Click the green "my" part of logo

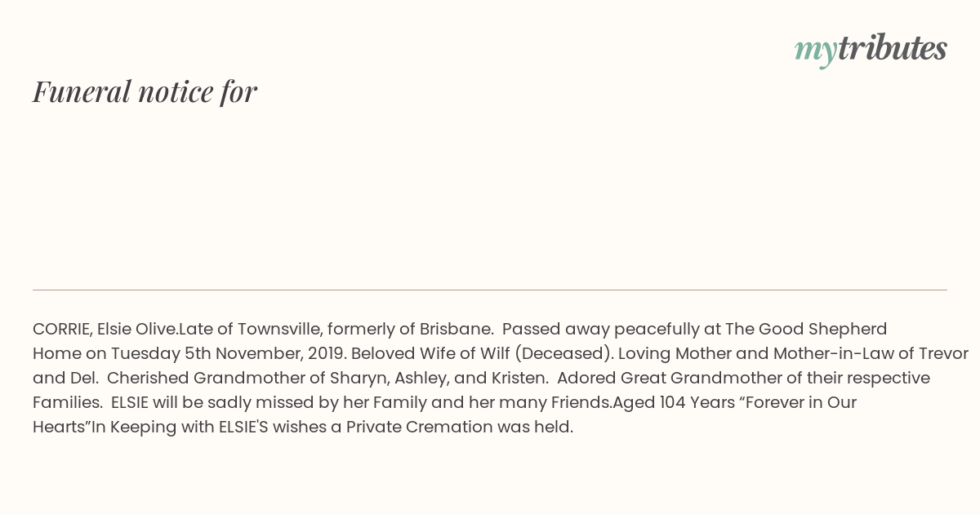tap(816, 52)
